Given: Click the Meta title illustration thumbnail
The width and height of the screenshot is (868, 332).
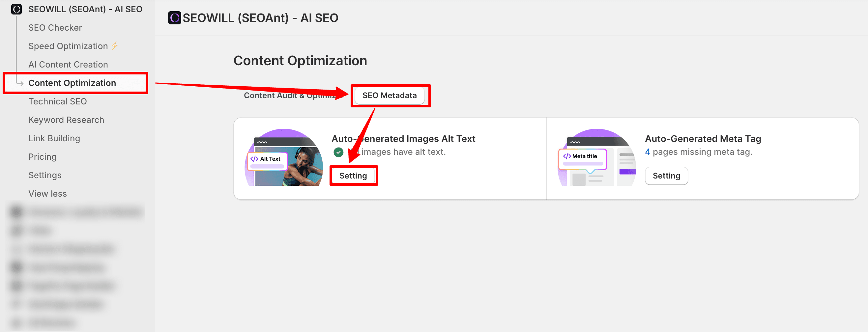Looking at the screenshot, I should (597, 157).
